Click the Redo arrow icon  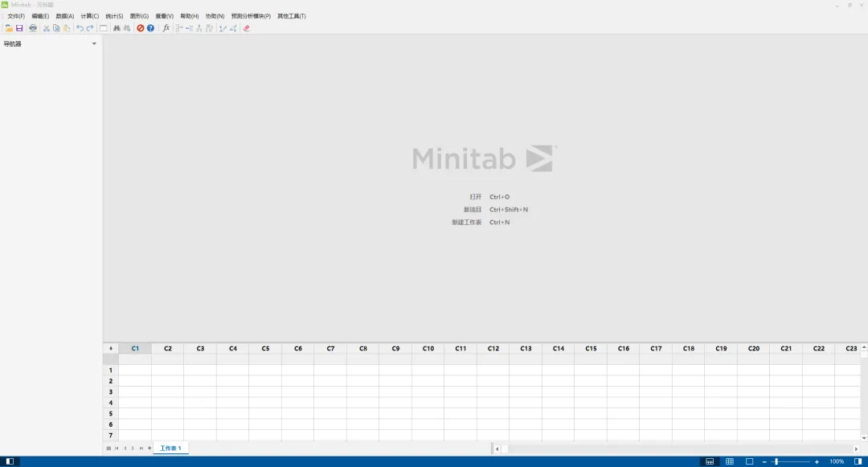[x=90, y=28]
